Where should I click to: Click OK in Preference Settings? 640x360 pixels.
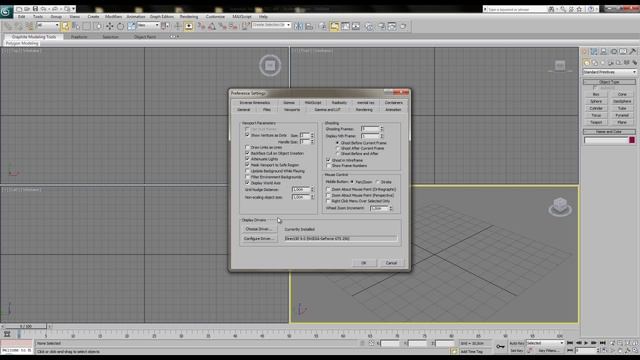point(364,263)
